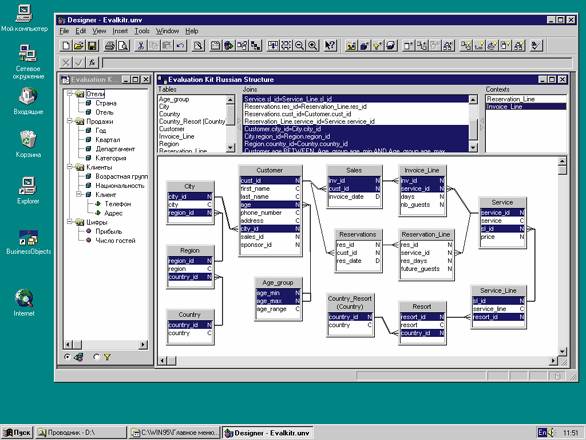Select Age_group in the Tables list
The image size is (586, 440).
[x=192, y=99]
